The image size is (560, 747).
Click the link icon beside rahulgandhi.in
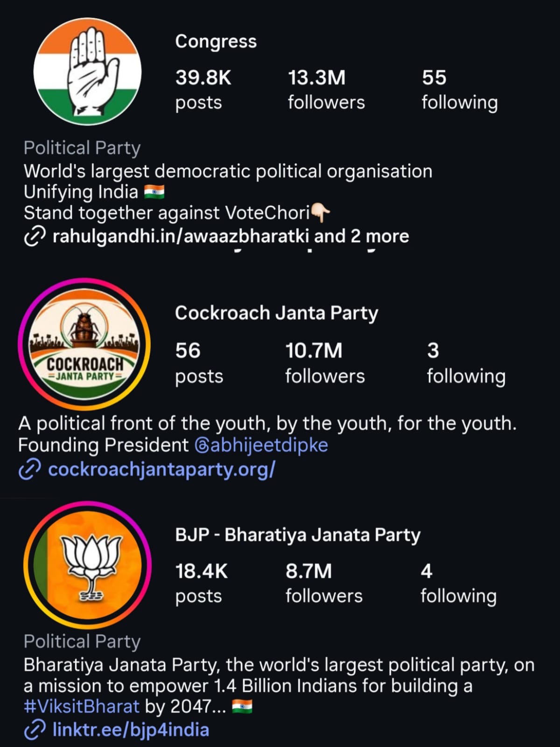click(35, 237)
